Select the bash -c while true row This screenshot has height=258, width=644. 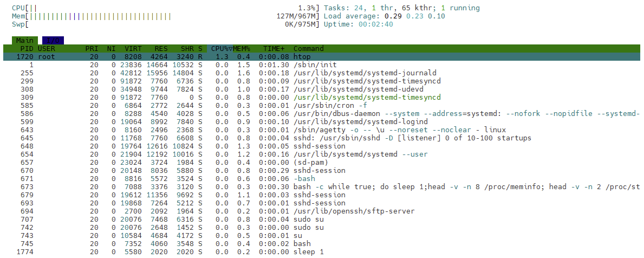click(322, 187)
